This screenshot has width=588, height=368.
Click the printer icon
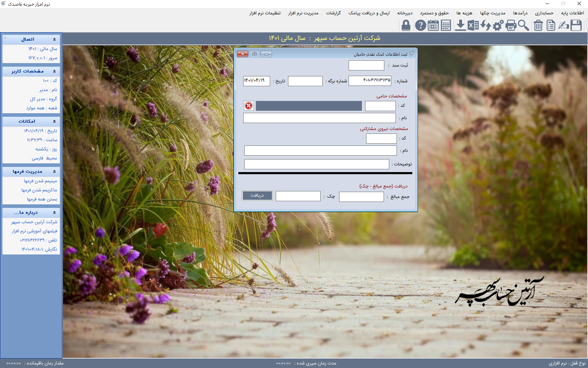pos(511,26)
